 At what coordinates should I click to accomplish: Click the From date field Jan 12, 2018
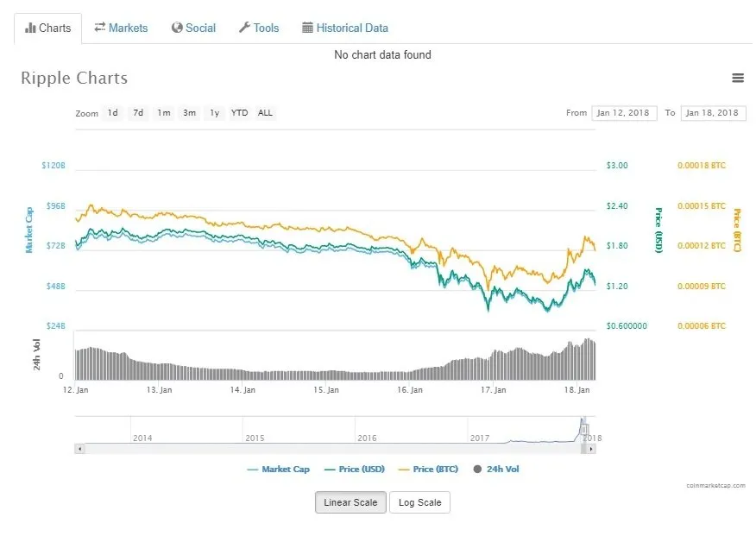(x=624, y=113)
